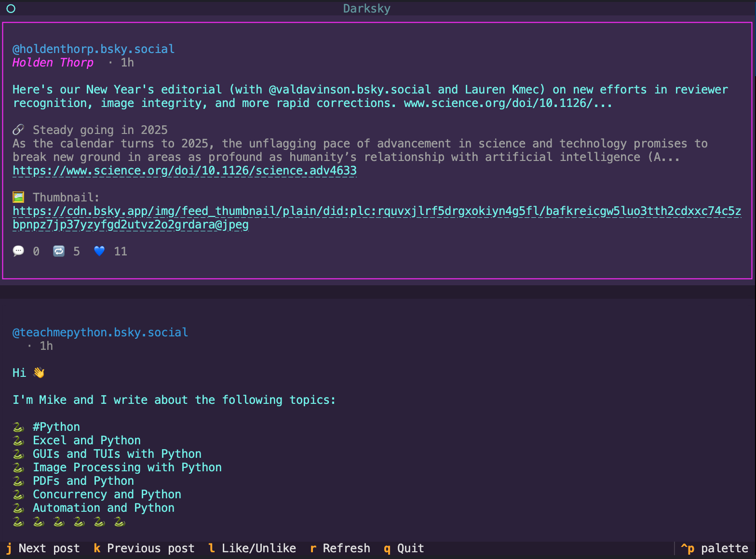Viewport: 756px width, 559px height.
Task: Click the blue heart like icon
Action: (99, 251)
